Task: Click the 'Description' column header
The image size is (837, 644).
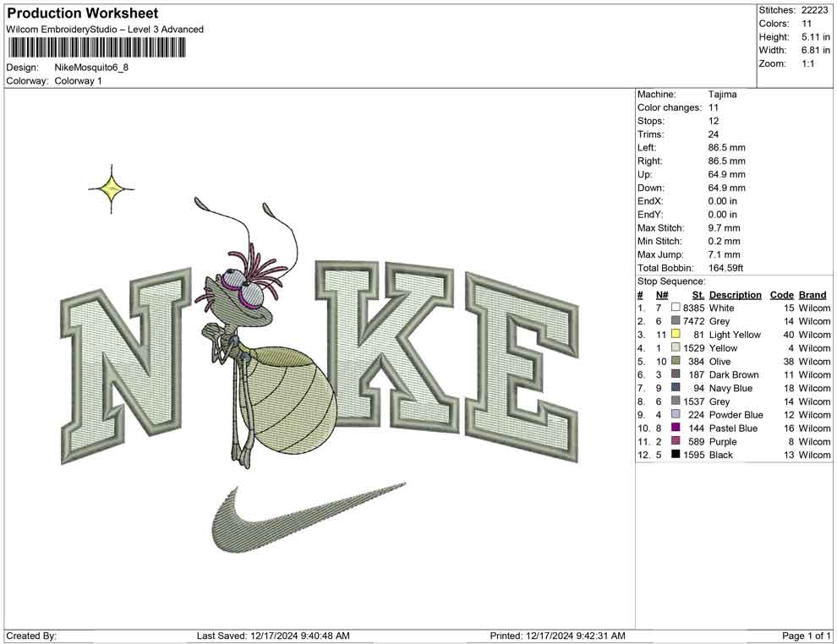Action: (x=735, y=294)
